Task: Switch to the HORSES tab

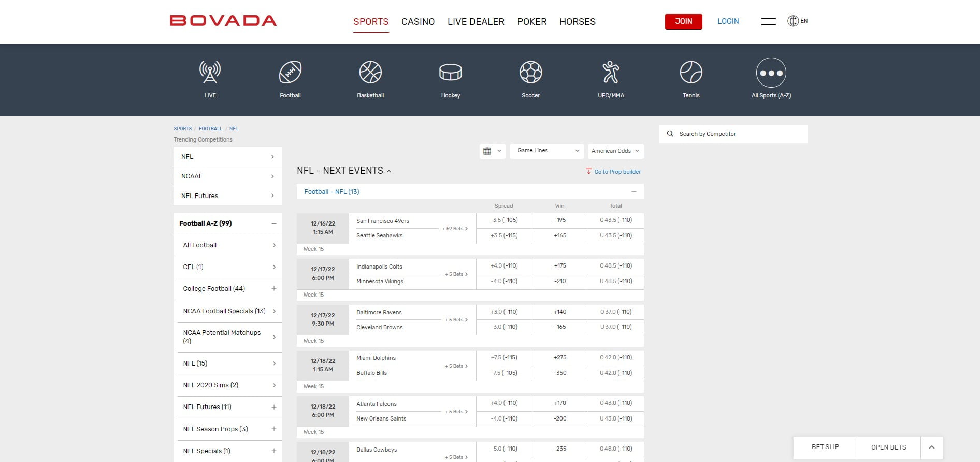Action: (x=578, y=22)
